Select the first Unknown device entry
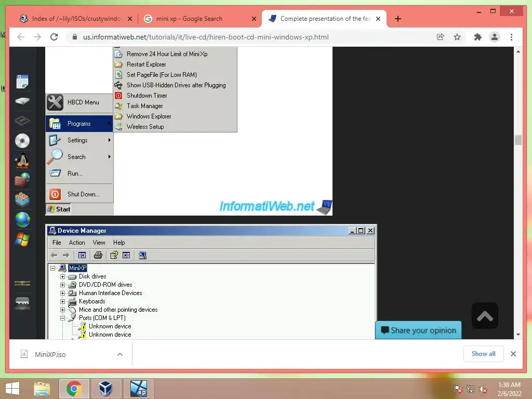Screen dimensions: 532x399 110,326
